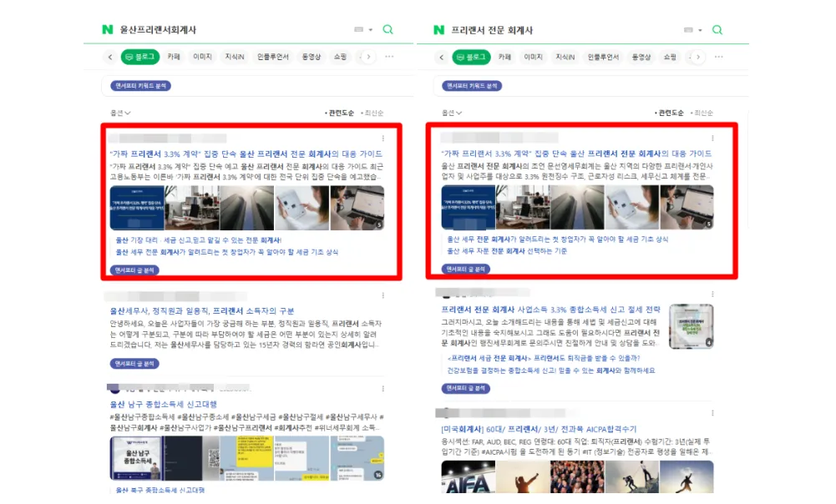Screen dimensions: 836x504
Task: Switch to 동영상 tab in 프리랜서 전문 회계사 panel
Action: (x=641, y=57)
